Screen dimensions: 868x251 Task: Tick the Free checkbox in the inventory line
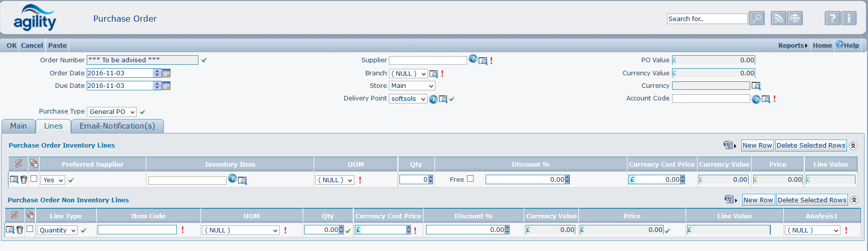click(470, 179)
